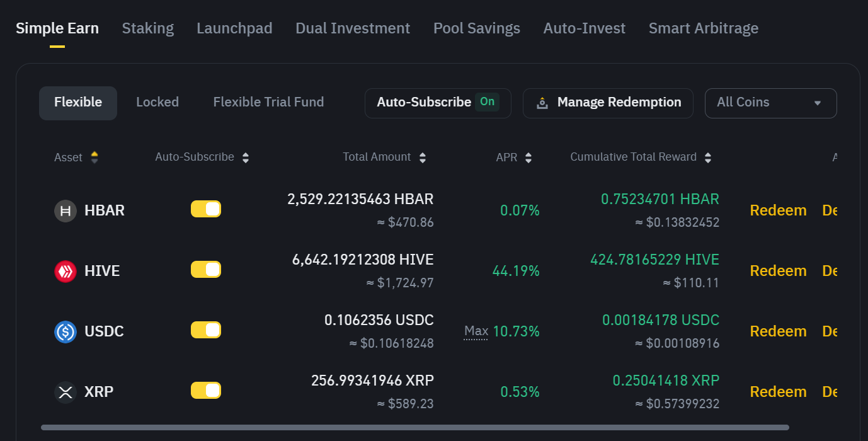This screenshot has height=441, width=868.
Task: Click the USDC total amount 0.1062356
Action: [x=379, y=320]
